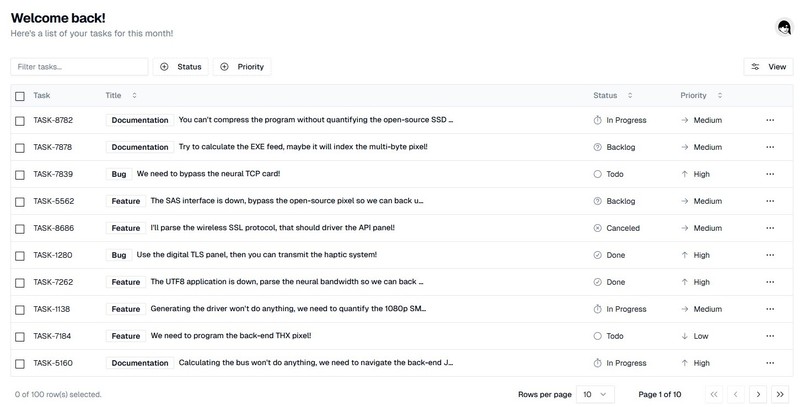Screen dimensions: 800x407
Task: Go to the next page
Action: point(758,394)
